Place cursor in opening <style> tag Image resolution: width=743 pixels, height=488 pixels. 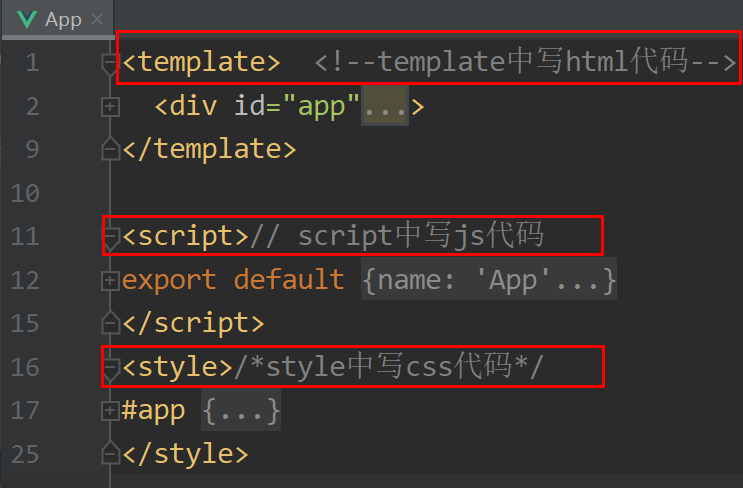tap(177, 368)
